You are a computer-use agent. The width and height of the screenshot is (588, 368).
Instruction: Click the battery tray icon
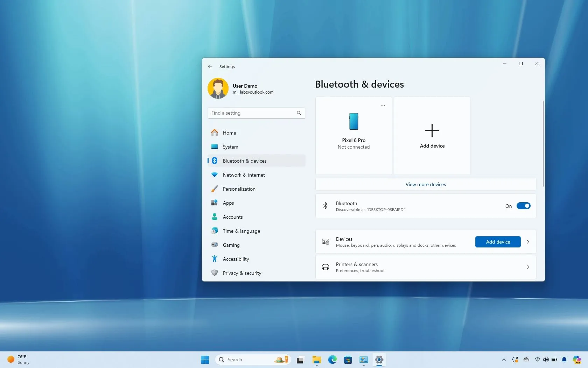(x=554, y=360)
